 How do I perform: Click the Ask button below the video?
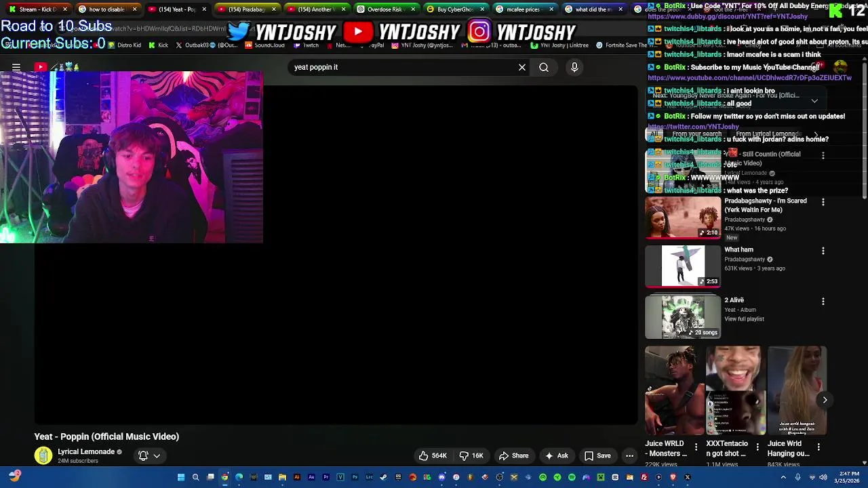tap(557, 455)
